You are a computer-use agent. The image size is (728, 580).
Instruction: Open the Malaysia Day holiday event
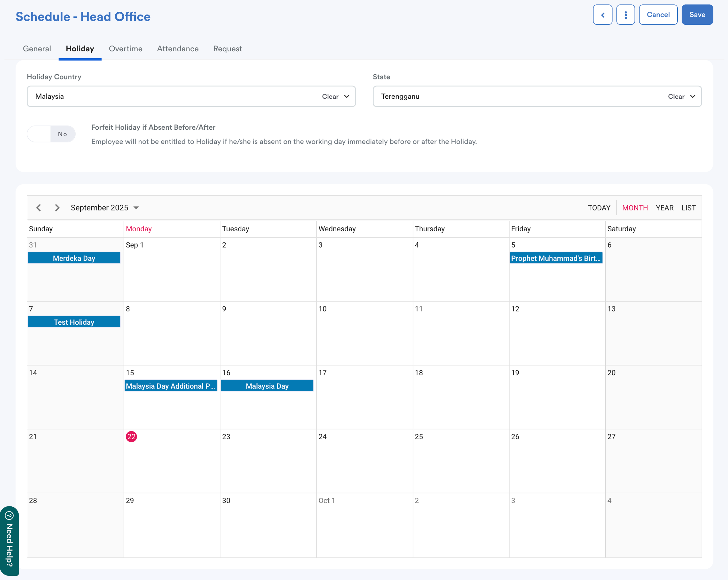267,386
